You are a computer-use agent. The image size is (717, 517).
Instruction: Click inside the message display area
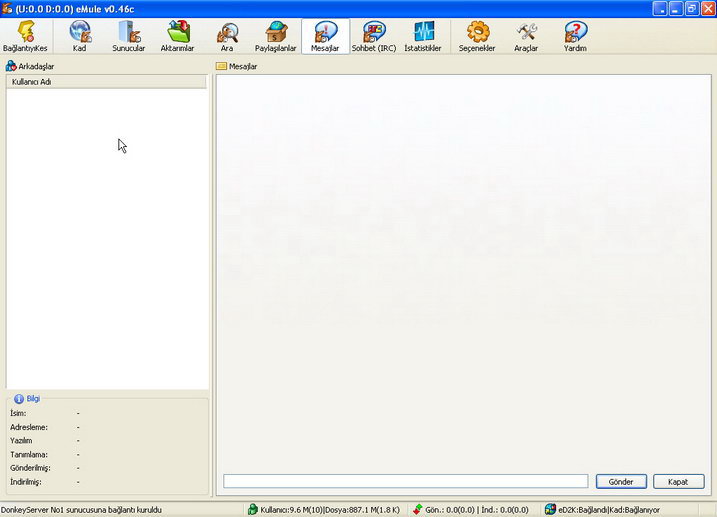[x=463, y=272]
